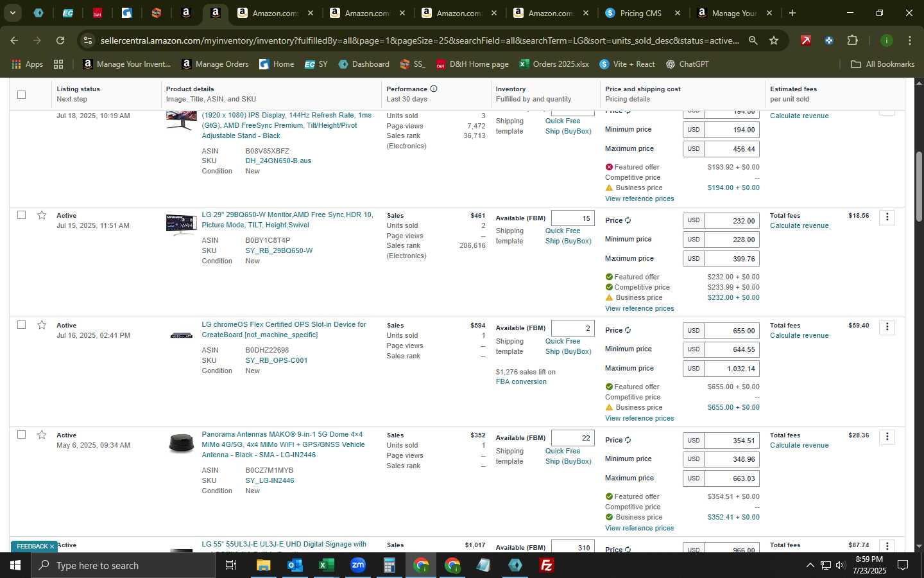Open the LG 29BQ650-W monitor thumbnail
The image size is (924, 578).
coord(181,224)
